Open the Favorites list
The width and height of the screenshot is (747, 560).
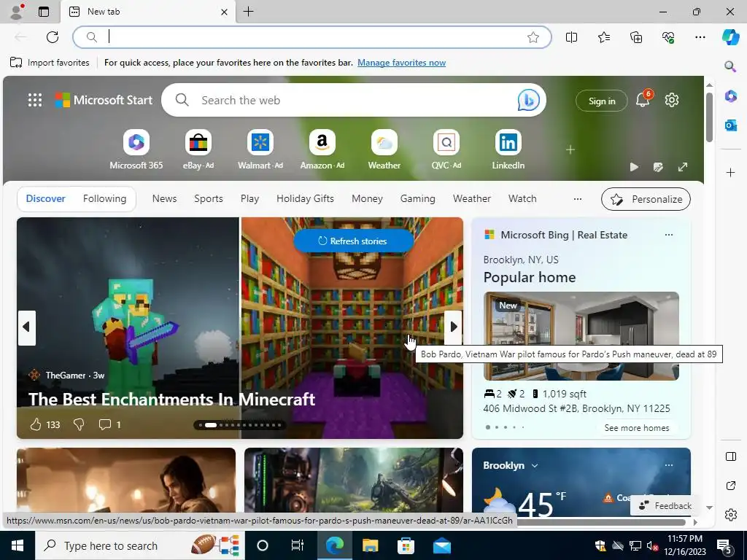pyautogui.click(x=603, y=37)
